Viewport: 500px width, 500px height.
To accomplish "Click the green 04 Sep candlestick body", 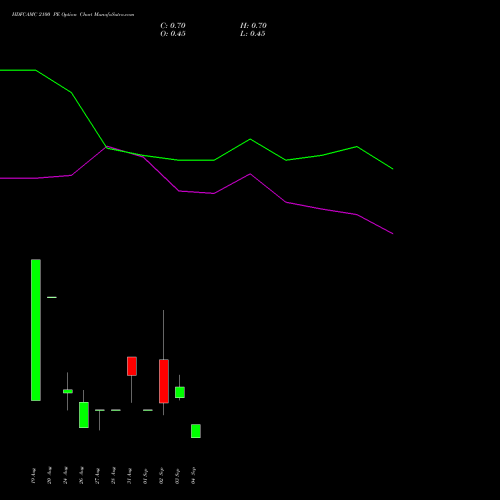I will [196, 431].
